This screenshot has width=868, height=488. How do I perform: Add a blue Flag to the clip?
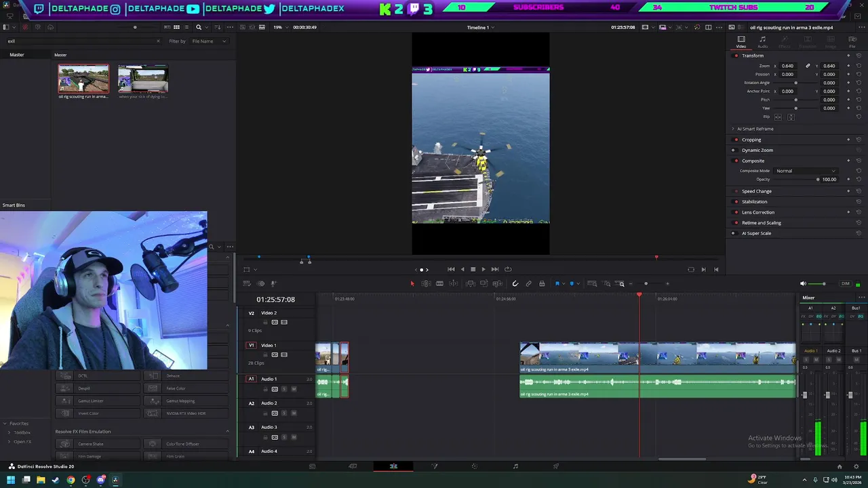coord(557,283)
